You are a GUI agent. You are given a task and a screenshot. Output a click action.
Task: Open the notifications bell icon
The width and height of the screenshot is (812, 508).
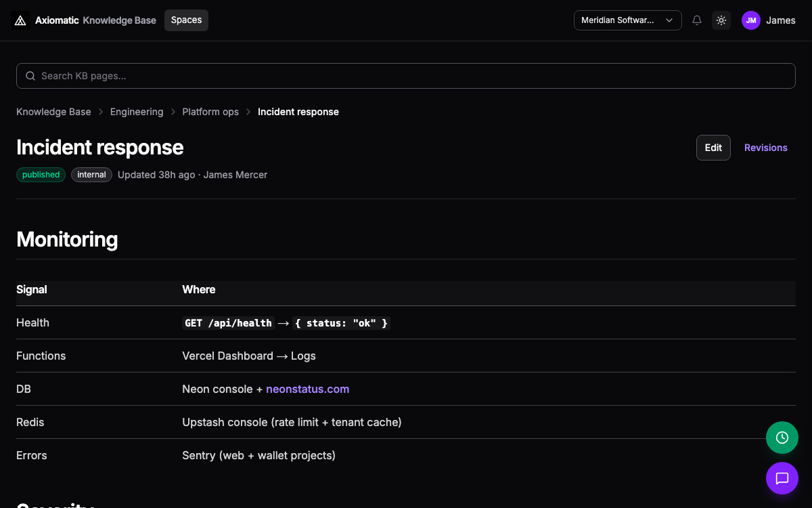[697, 20]
